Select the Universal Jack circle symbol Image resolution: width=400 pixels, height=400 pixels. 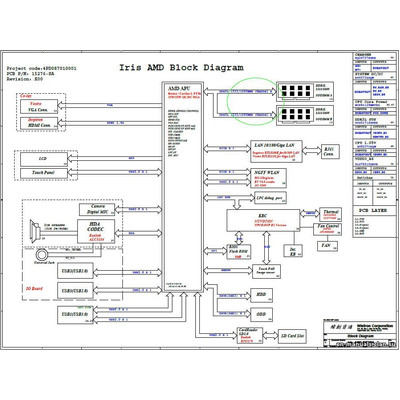tap(42, 255)
